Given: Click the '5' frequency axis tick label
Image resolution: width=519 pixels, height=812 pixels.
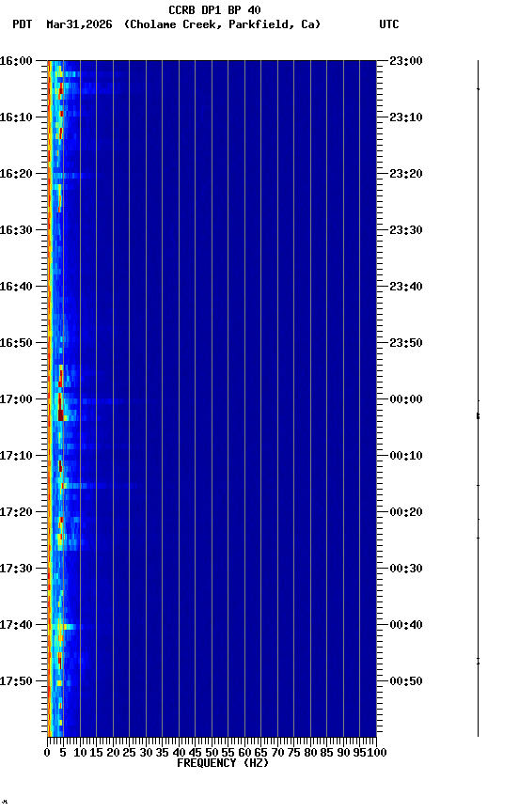Looking at the screenshot, I should tap(63, 754).
